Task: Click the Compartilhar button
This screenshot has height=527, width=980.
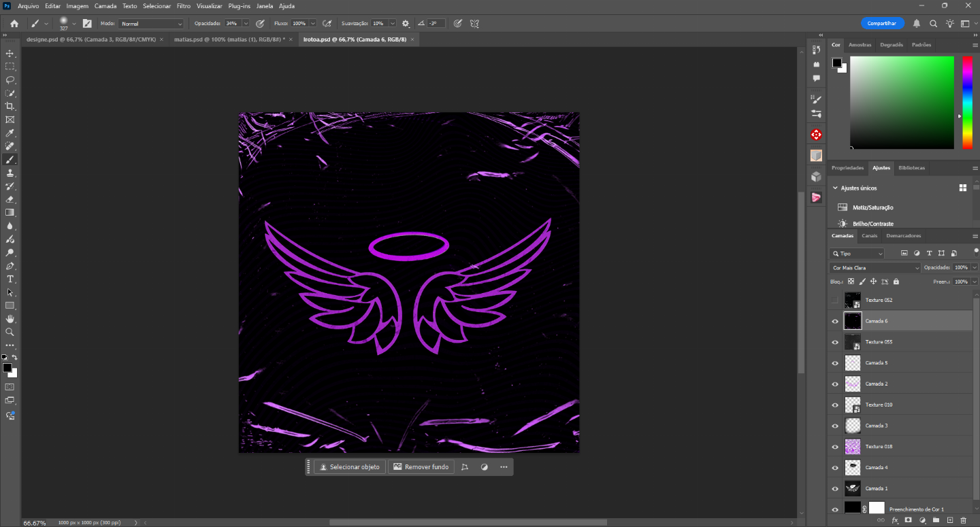Action: [x=882, y=23]
